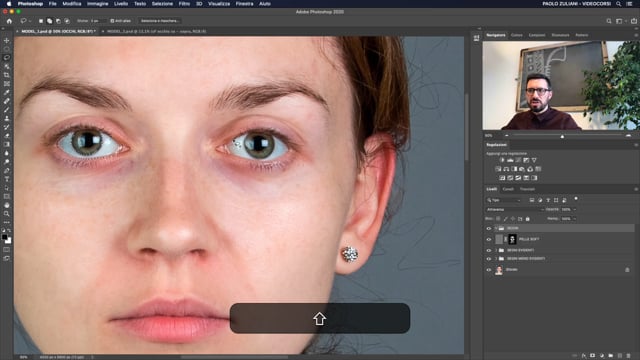Open the Immagine menu

coord(98,4)
